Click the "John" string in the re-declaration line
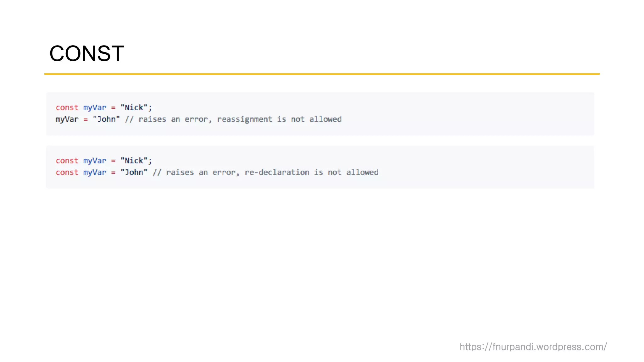The image size is (644, 362). (134, 173)
